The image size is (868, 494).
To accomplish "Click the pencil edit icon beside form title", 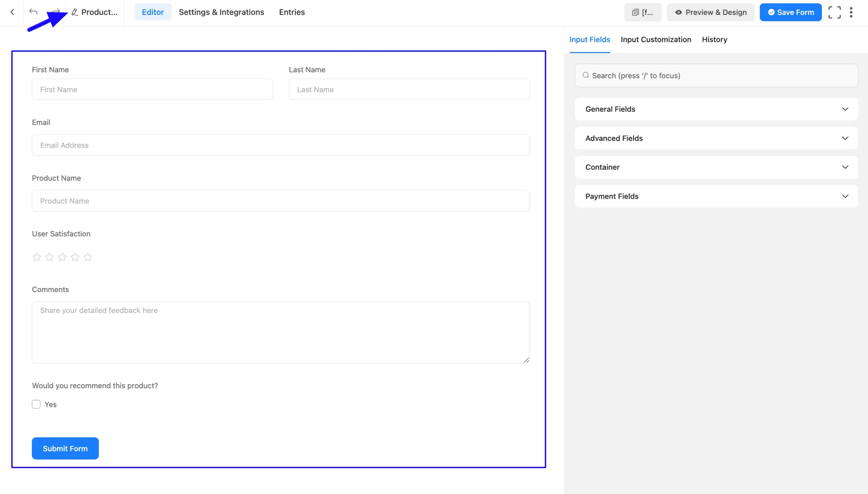I will click(75, 12).
